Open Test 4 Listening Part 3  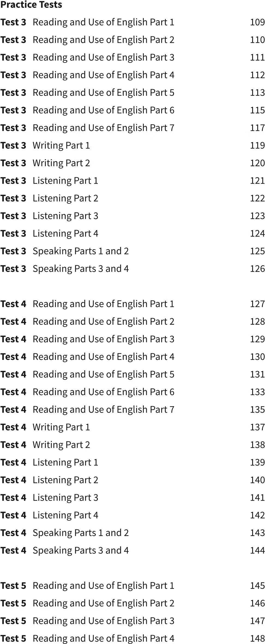(65, 498)
